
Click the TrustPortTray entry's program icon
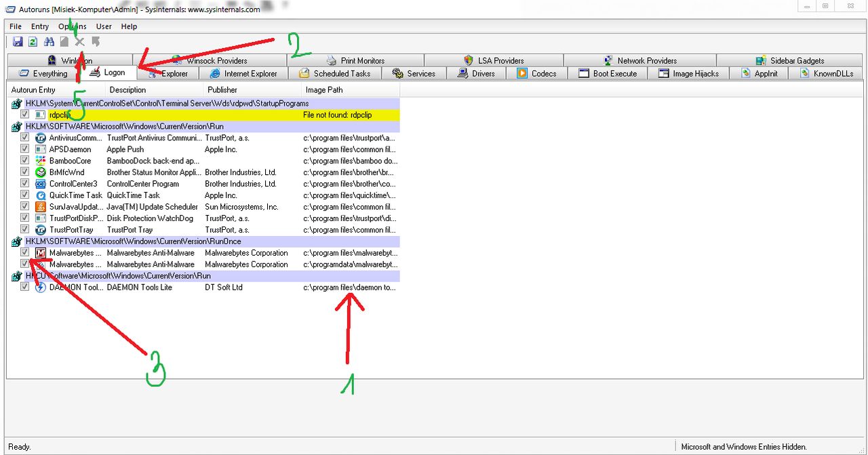tap(41, 230)
